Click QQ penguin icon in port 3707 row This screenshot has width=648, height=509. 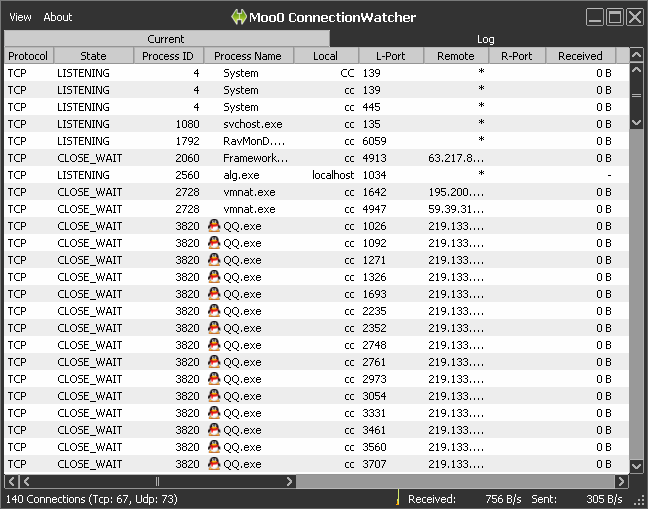(214, 464)
